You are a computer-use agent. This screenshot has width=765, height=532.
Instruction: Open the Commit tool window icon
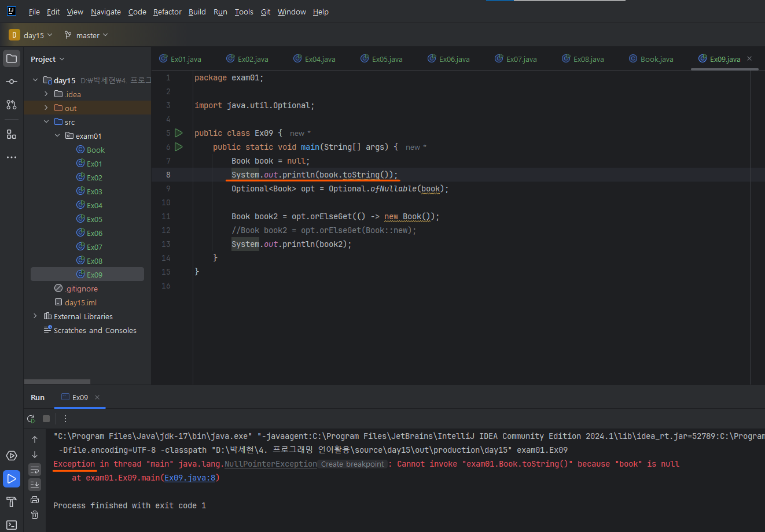(x=12, y=82)
